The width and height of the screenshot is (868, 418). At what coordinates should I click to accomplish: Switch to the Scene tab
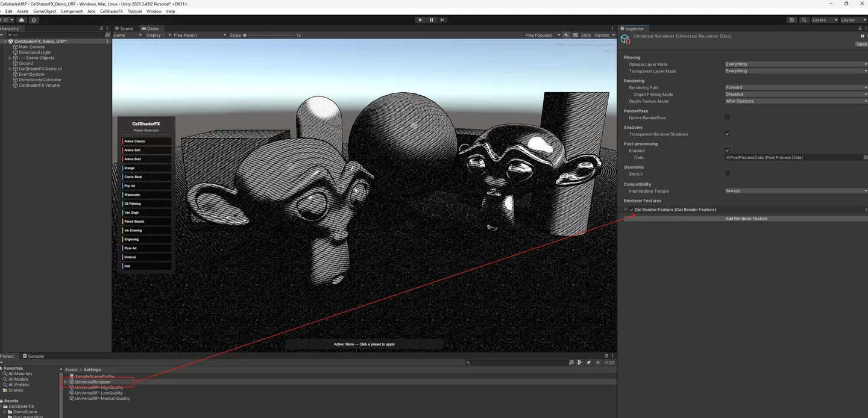124,28
